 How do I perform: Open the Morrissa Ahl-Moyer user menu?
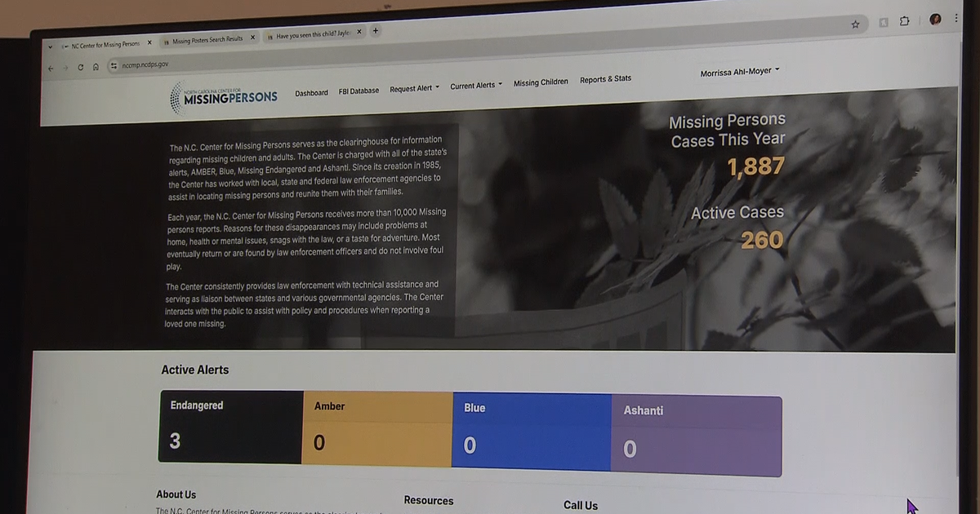point(739,72)
